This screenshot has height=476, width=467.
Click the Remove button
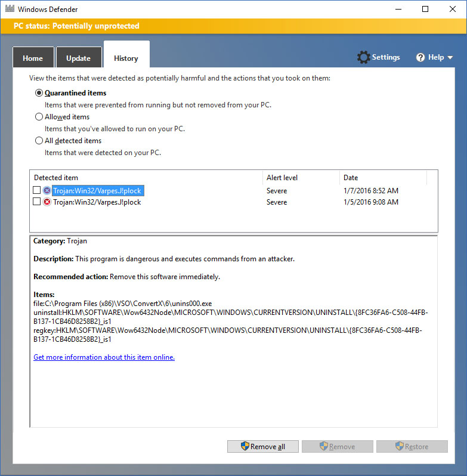338,447
